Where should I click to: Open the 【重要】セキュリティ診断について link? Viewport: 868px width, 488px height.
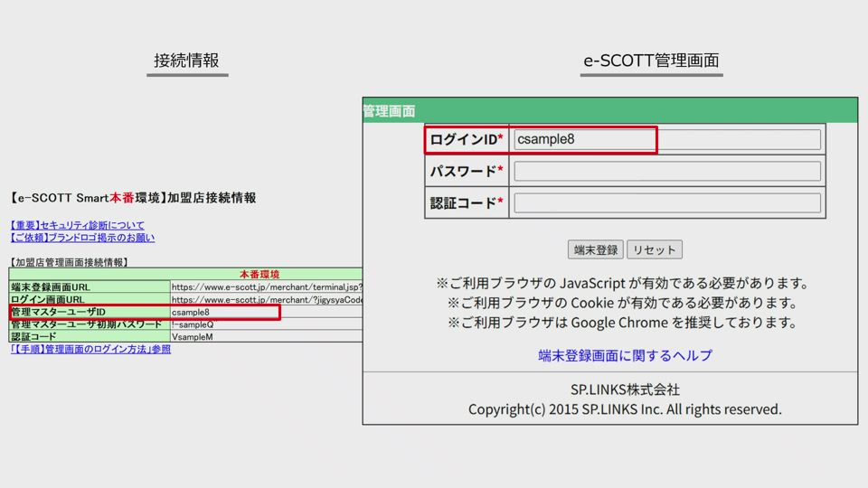77,225
